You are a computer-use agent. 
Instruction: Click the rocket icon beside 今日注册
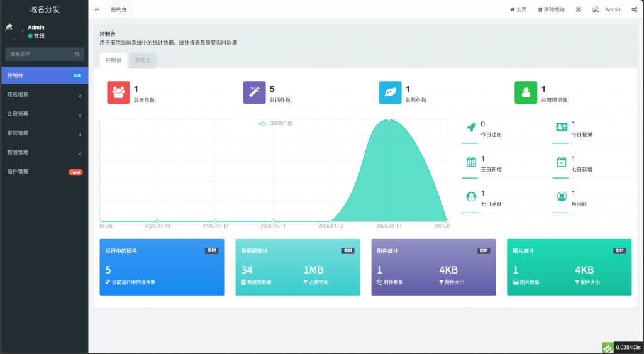[x=471, y=127]
